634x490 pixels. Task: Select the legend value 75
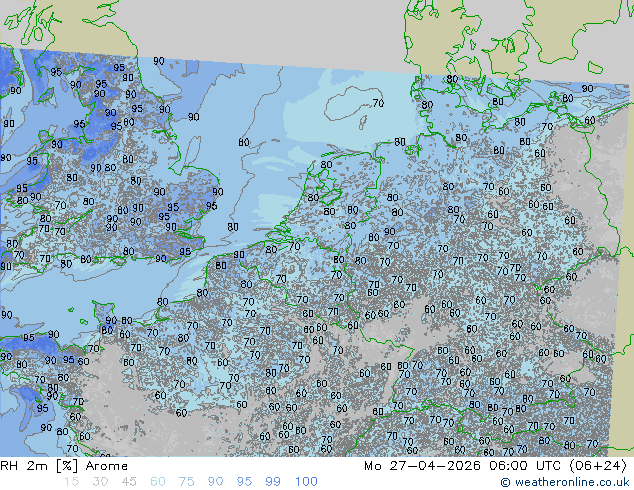(186, 482)
